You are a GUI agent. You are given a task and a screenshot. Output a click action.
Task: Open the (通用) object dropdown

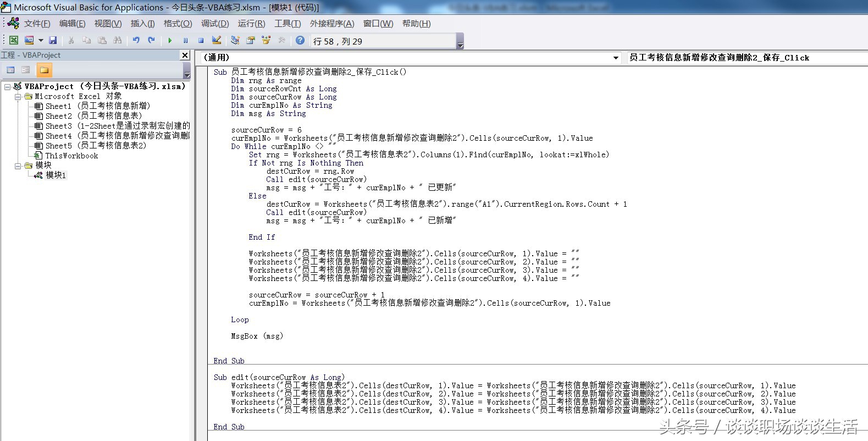616,58
